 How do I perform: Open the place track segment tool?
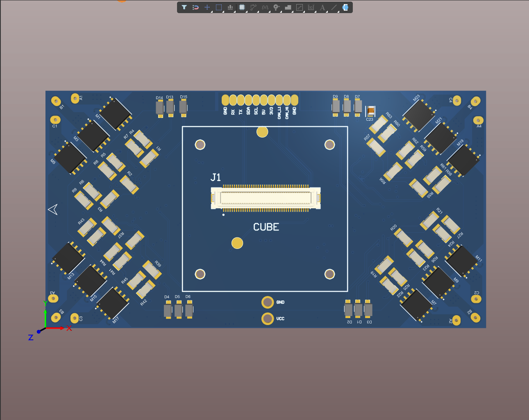pos(300,7)
